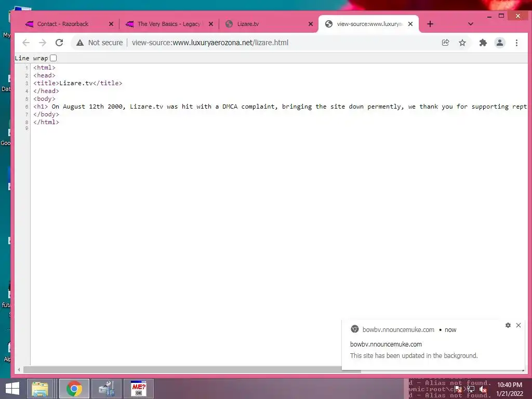The width and height of the screenshot is (532, 399).
Task: Click the <h1> DMCA complaint source line
Action: point(280,107)
